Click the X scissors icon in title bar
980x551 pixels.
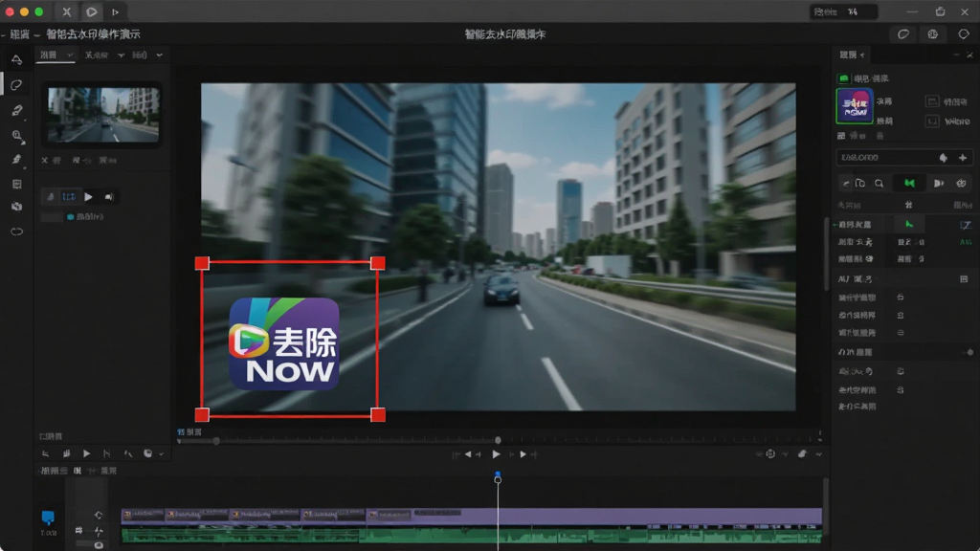coord(67,11)
